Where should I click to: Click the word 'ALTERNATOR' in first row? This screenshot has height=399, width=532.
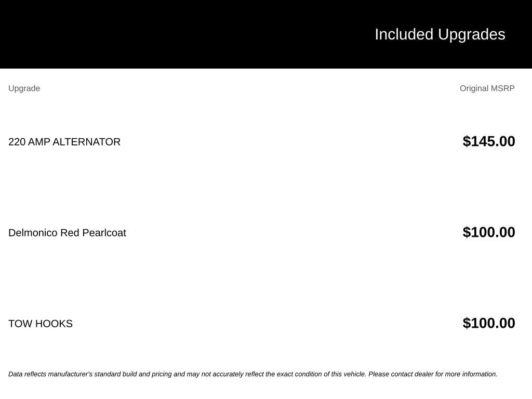[x=86, y=142]
